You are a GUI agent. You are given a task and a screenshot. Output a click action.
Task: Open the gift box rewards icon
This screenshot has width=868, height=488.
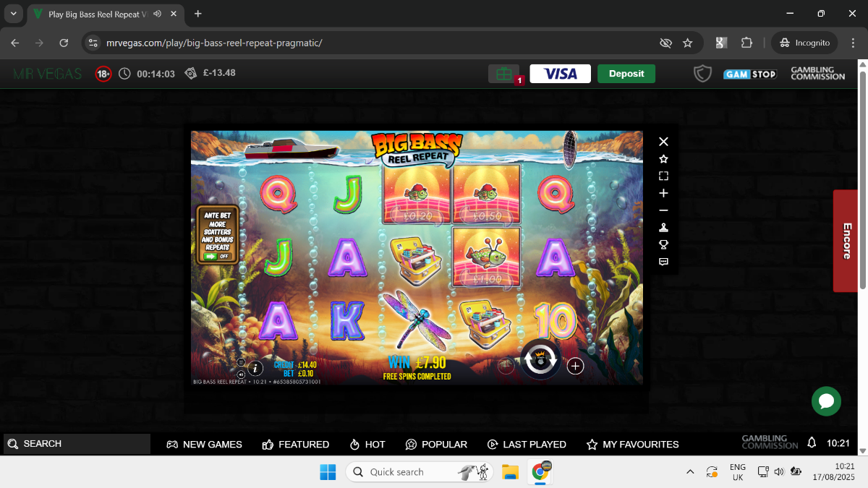click(504, 74)
